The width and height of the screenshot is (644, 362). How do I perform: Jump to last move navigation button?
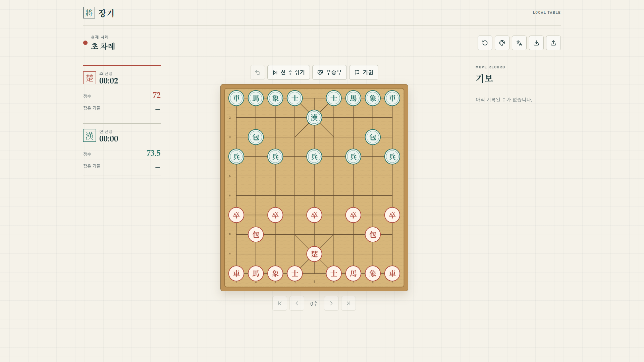click(x=348, y=303)
